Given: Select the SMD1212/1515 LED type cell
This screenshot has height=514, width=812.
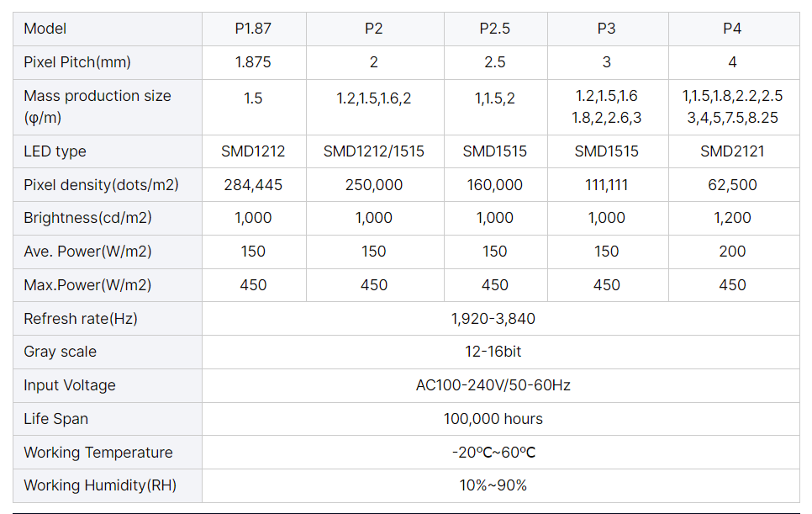Looking at the screenshot, I should click(374, 151).
